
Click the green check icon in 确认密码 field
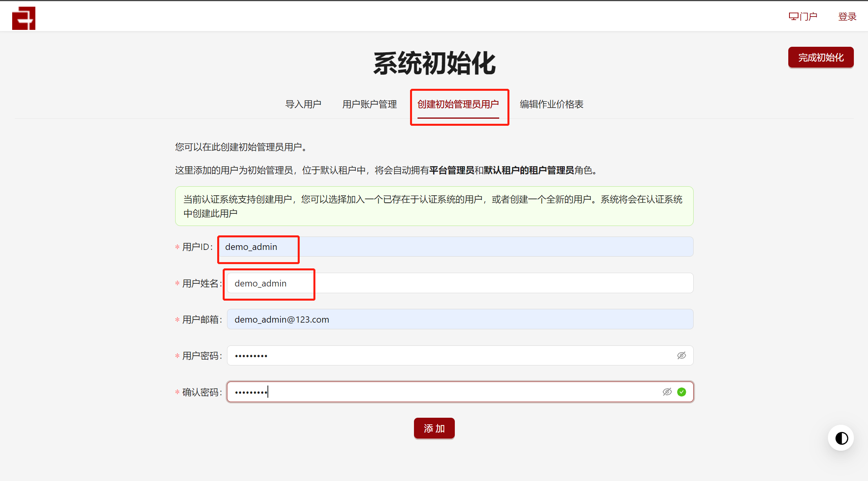682,392
